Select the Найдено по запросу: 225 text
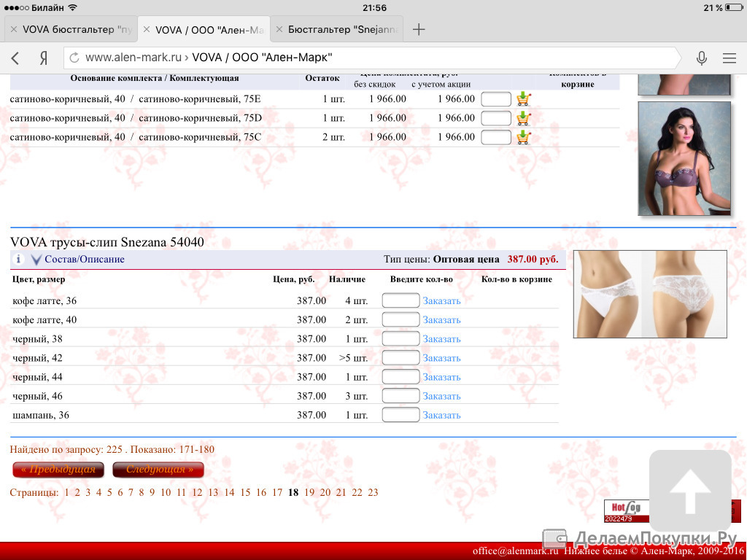This screenshot has width=747, height=560. [x=66, y=449]
